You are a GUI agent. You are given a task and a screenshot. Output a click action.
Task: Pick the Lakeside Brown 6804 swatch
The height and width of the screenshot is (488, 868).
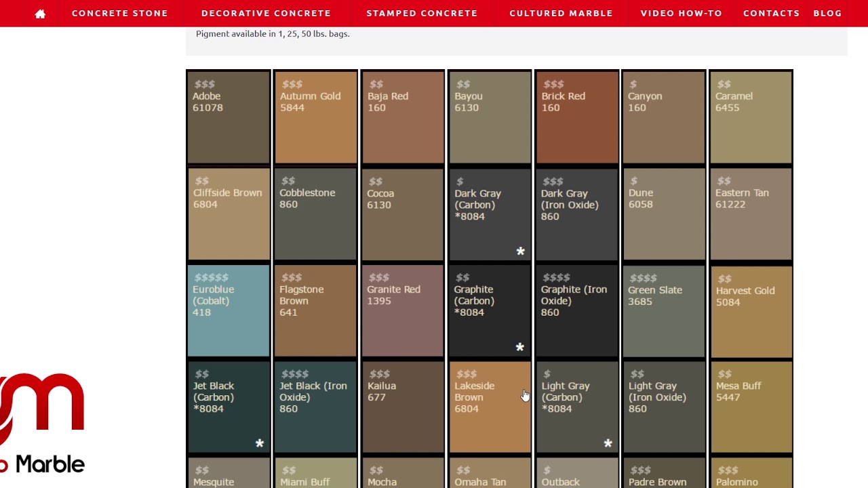click(x=490, y=407)
